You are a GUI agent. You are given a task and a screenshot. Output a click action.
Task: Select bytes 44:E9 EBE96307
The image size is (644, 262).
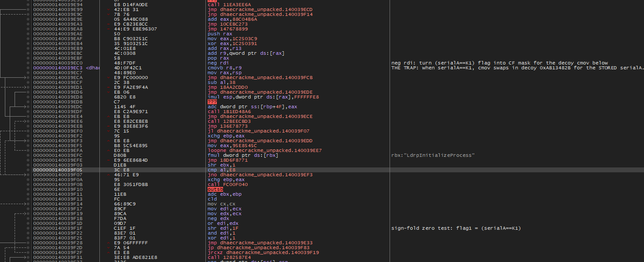135,29
